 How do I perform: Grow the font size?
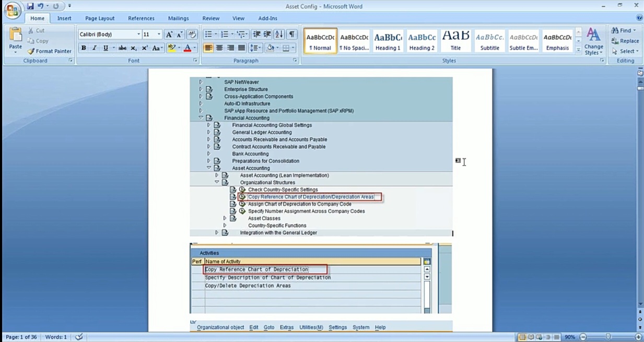[169, 34]
